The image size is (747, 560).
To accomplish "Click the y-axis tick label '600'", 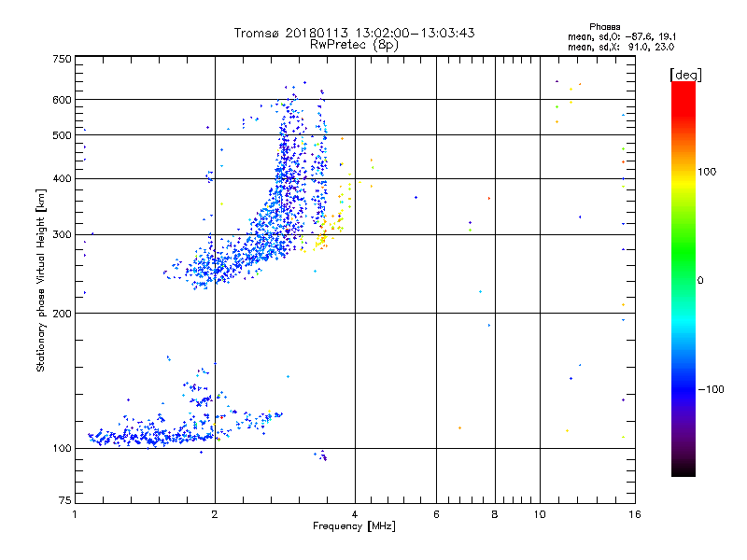I will [x=62, y=100].
